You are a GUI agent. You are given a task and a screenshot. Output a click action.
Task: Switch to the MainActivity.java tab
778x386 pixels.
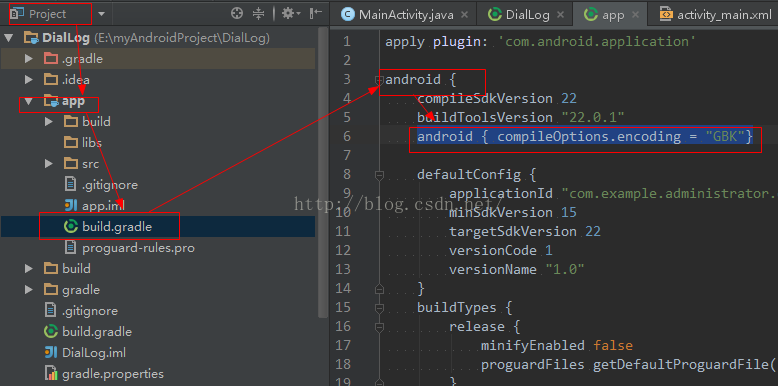pos(406,14)
